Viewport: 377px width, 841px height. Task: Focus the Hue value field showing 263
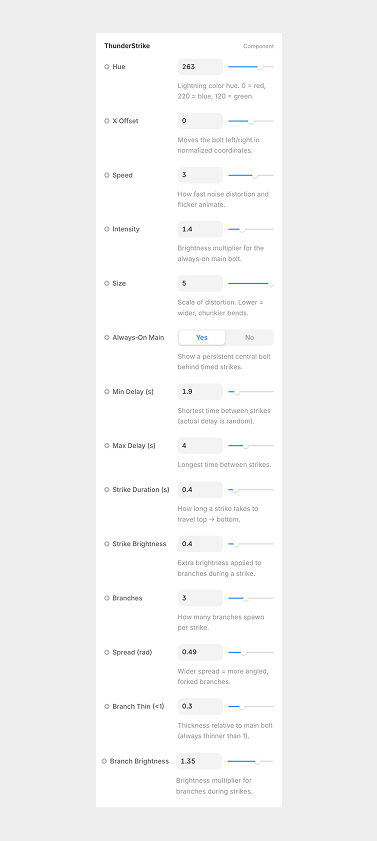pos(200,67)
